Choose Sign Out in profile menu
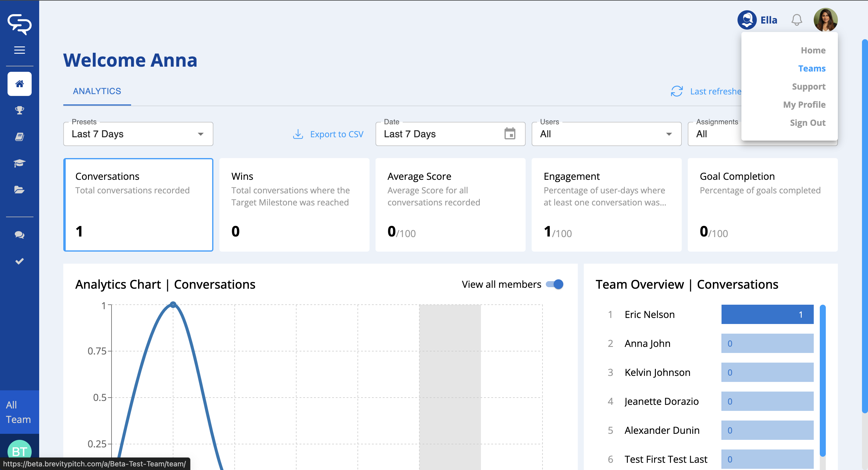Screen dimensions: 868x470 coord(807,123)
